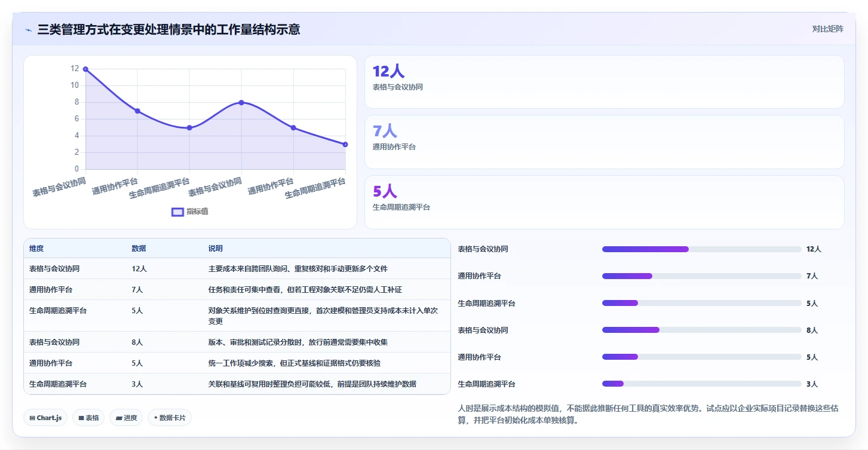Select the chart data point at value 8
Image resolution: width=868 pixels, height=450 pixels.
coord(241,103)
